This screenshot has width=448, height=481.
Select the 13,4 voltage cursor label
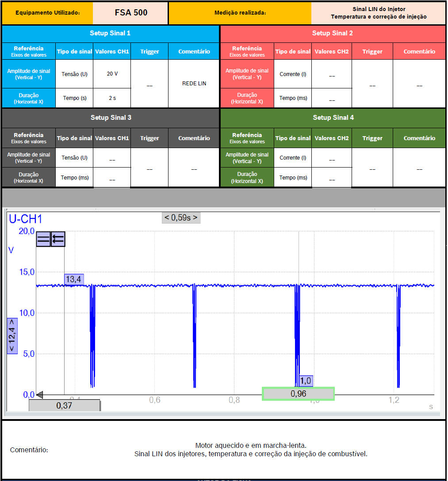pyautogui.click(x=74, y=279)
